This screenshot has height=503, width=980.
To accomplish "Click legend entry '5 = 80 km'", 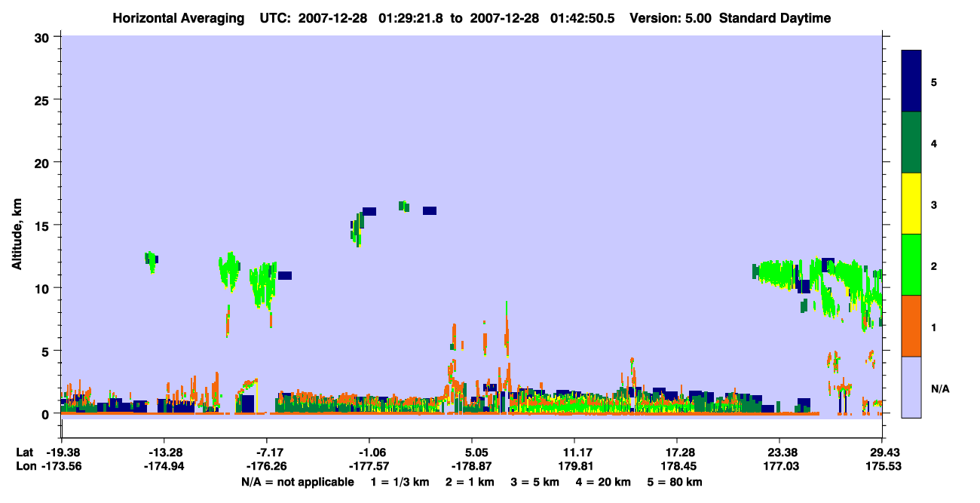I will pos(675,482).
